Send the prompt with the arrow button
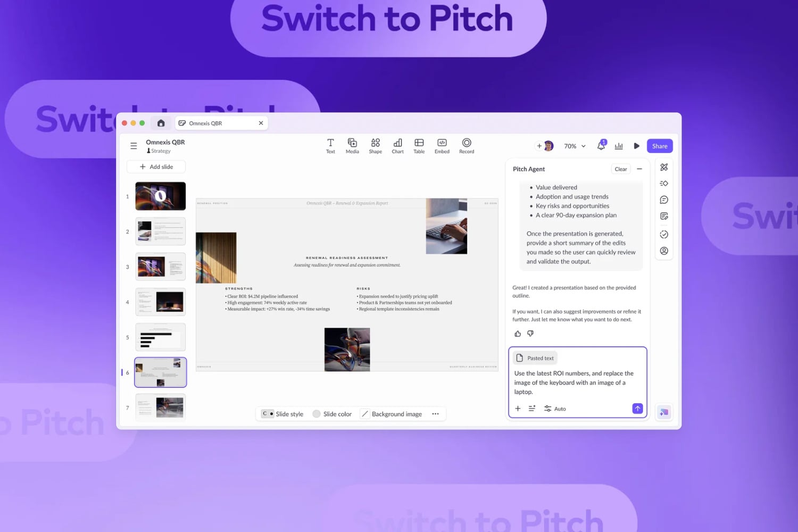 click(637, 409)
